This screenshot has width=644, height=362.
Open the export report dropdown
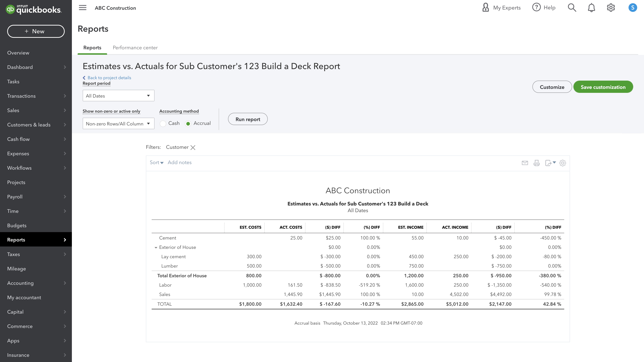[550, 163]
